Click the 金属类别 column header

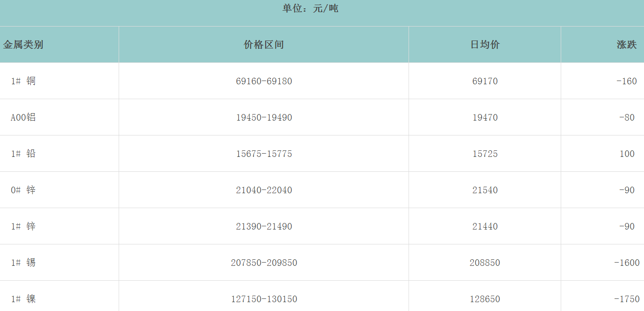click(23, 45)
